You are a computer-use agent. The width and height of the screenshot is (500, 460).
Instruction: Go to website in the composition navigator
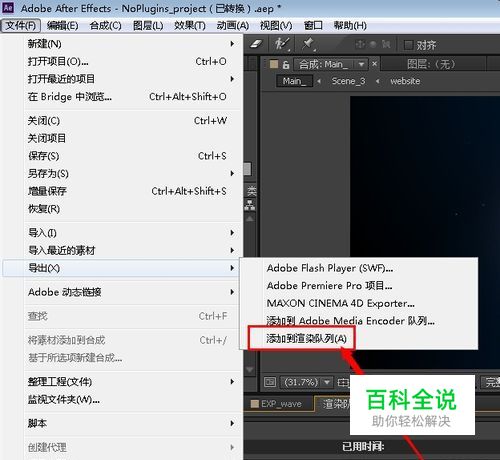pyautogui.click(x=405, y=81)
